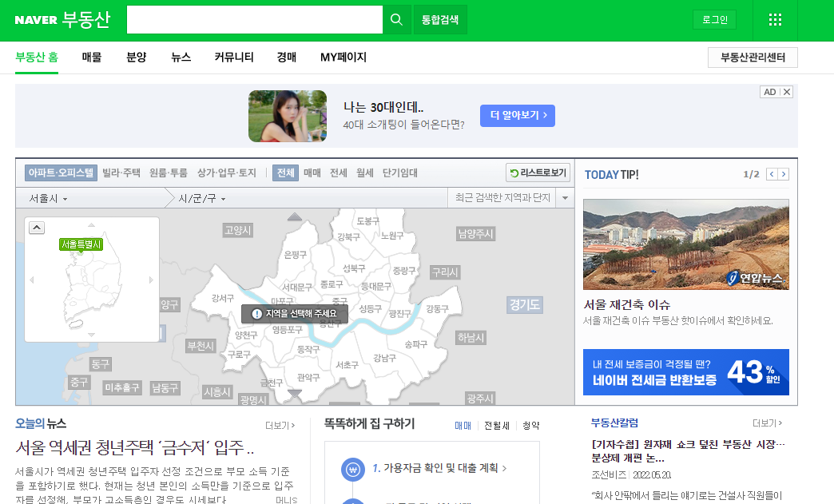The height and width of the screenshot is (504, 834).
Task: Open 서울 재건축 이슈 headline
Action: click(627, 304)
